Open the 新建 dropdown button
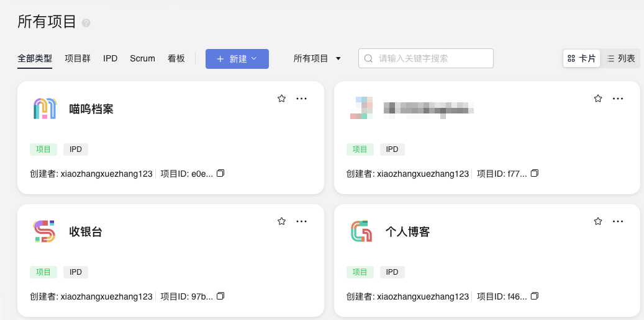This screenshot has height=320, width=644. (237, 59)
